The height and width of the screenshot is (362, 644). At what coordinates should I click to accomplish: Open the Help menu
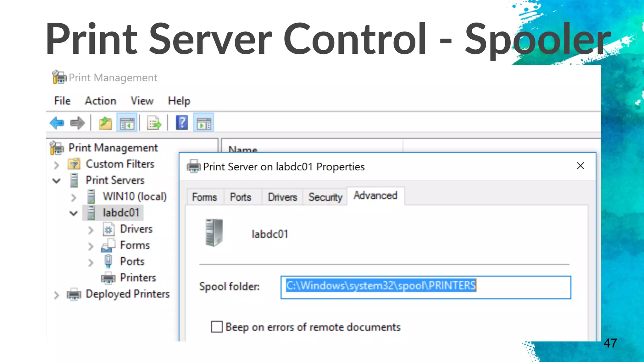(x=179, y=101)
